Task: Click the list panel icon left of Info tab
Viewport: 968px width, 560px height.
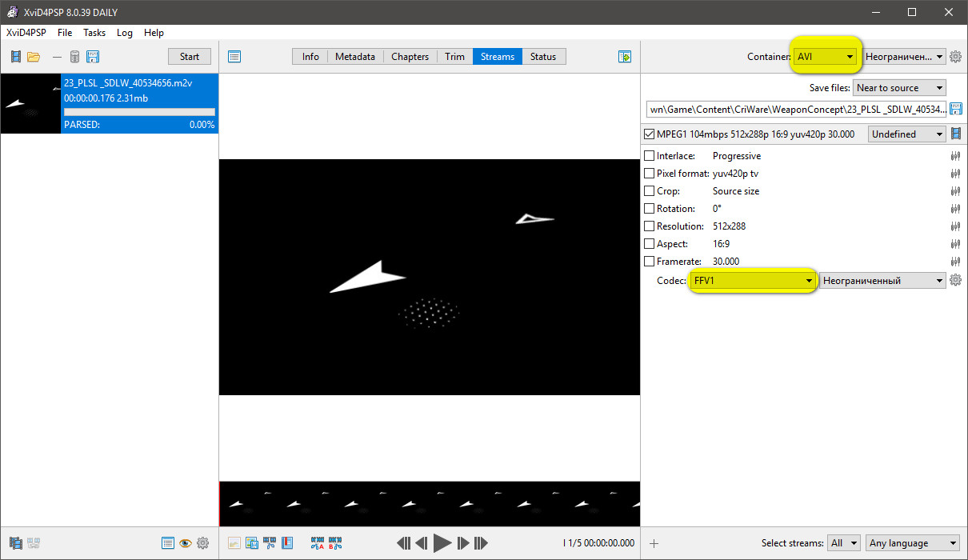Action: 234,57
